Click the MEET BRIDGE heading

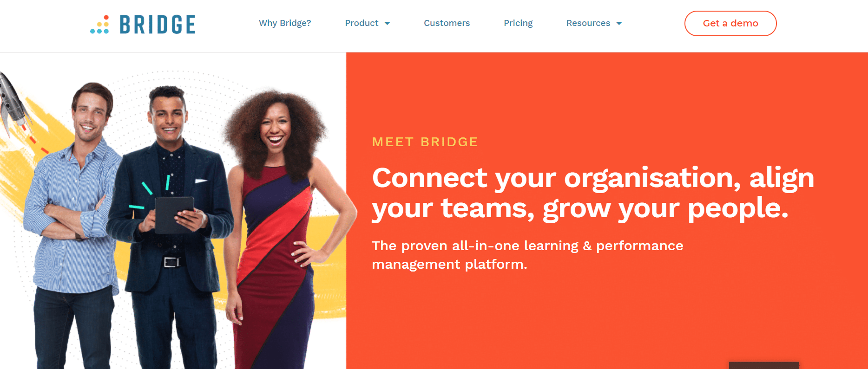coord(425,142)
